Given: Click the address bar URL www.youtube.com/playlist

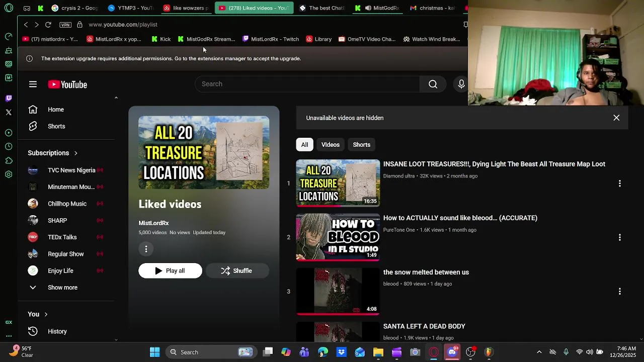Looking at the screenshot, I should click(123, 25).
